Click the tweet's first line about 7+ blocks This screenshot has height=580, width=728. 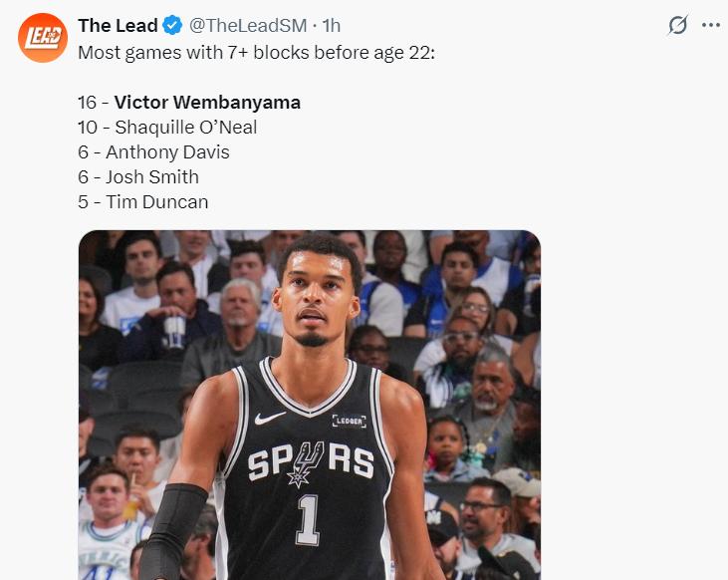coord(256,52)
